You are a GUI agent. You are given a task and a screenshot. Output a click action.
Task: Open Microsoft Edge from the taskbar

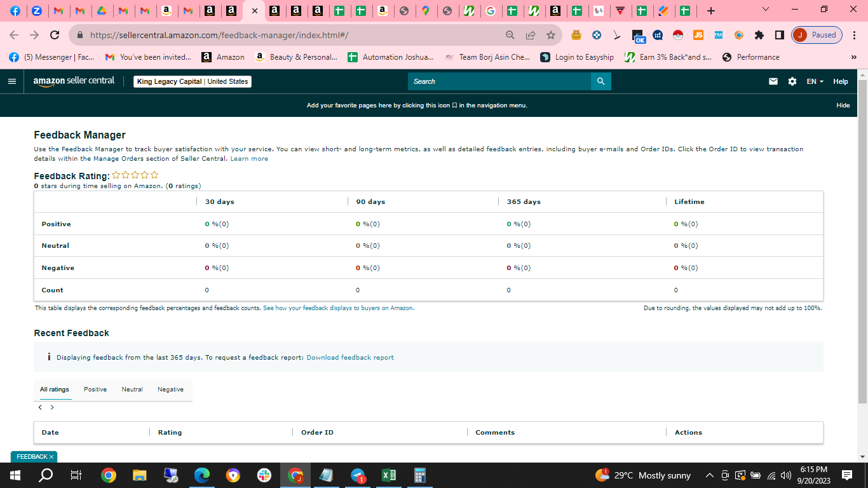point(202,475)
